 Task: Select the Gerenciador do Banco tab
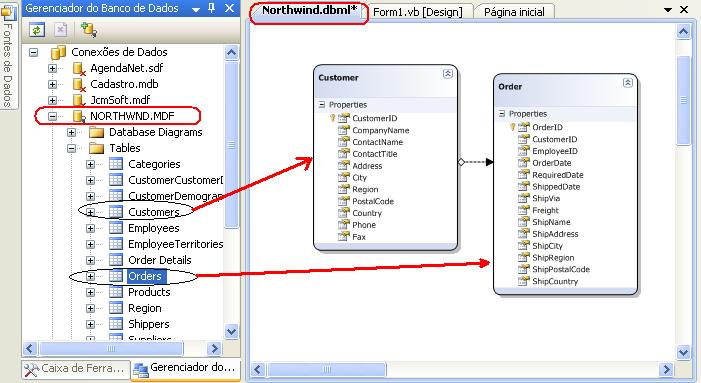186,368
